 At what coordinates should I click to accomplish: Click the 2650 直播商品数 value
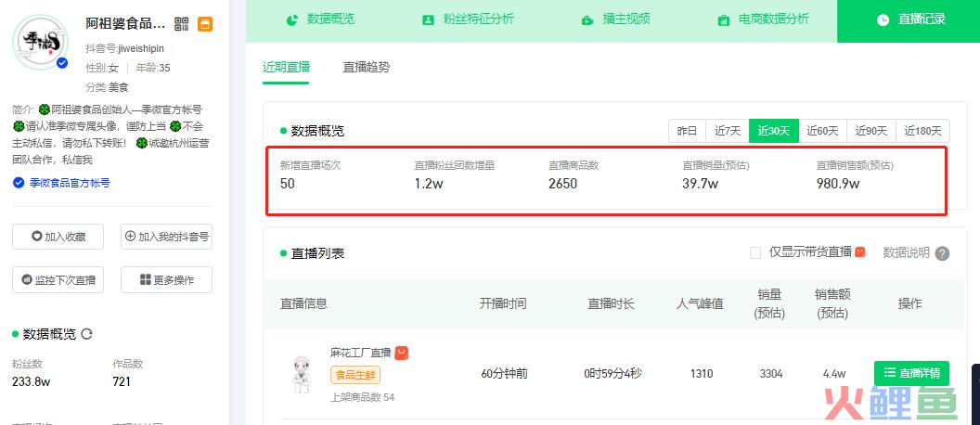click(x=563, y=184)
